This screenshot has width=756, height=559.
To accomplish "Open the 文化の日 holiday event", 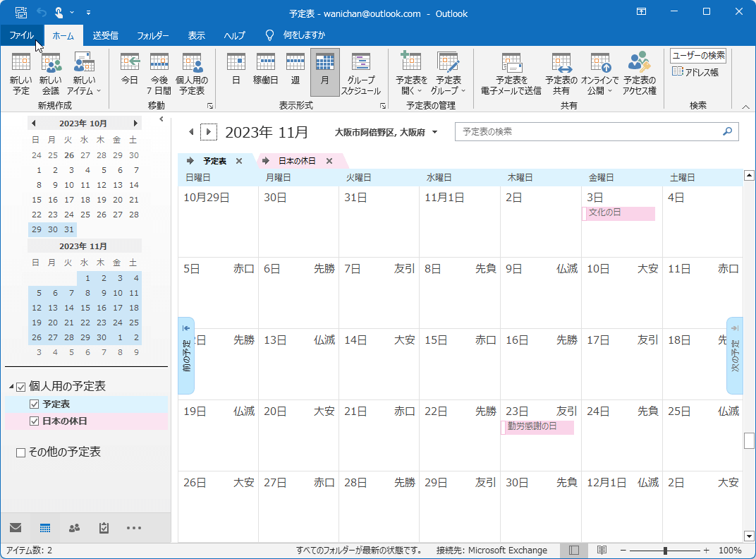I will [x=618, y=213].
